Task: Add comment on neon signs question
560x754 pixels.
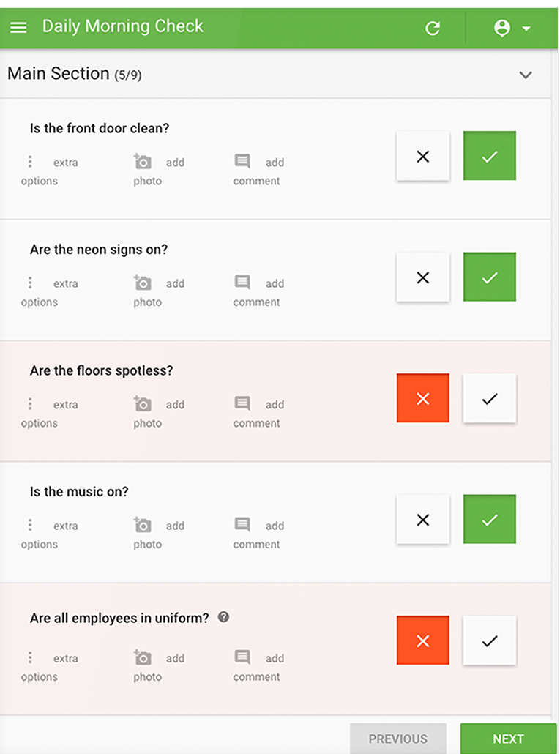Action: [x=242, y=283]
